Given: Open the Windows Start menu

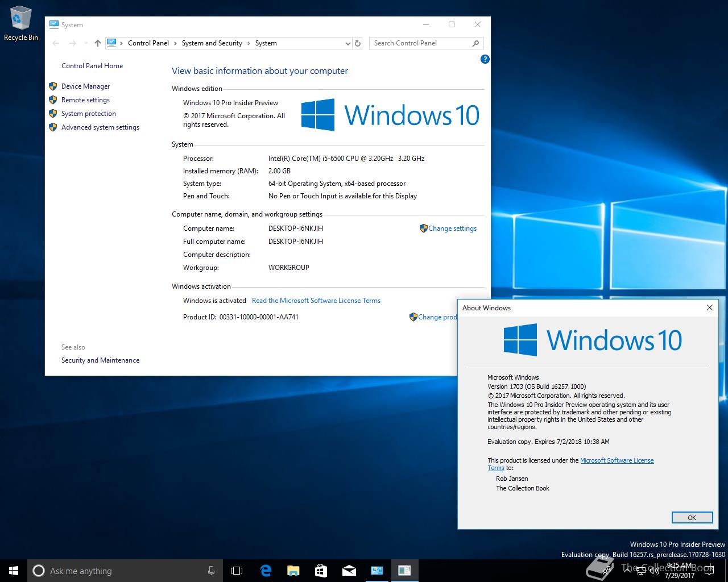Looking at the screenshot, I should (x=14, y=571).
